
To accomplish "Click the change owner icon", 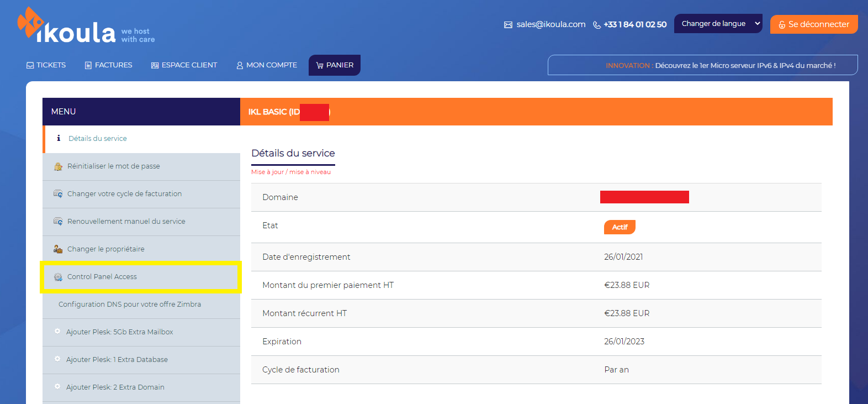I will tap(58, 249).
